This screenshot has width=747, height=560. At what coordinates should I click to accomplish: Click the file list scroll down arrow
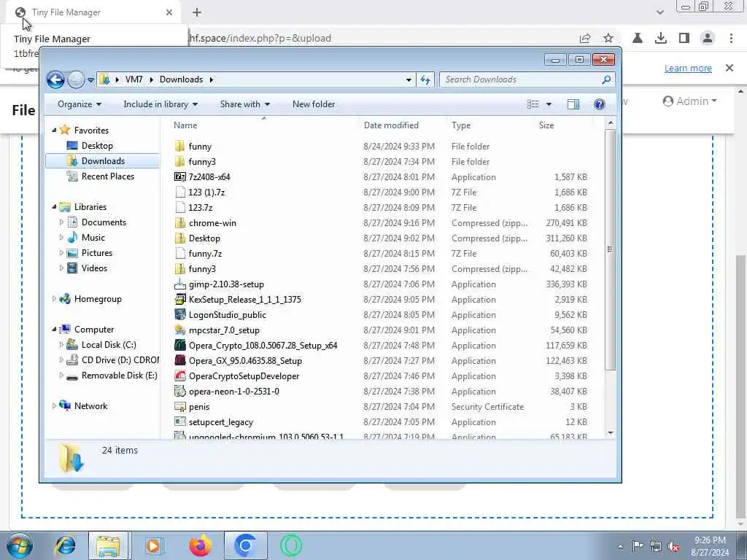(611, 433)
